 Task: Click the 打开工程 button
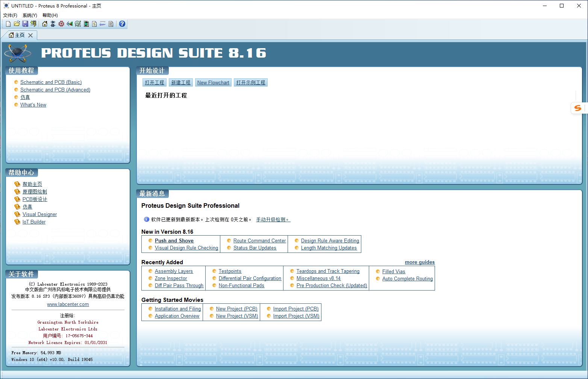click(x=155, y=83)
